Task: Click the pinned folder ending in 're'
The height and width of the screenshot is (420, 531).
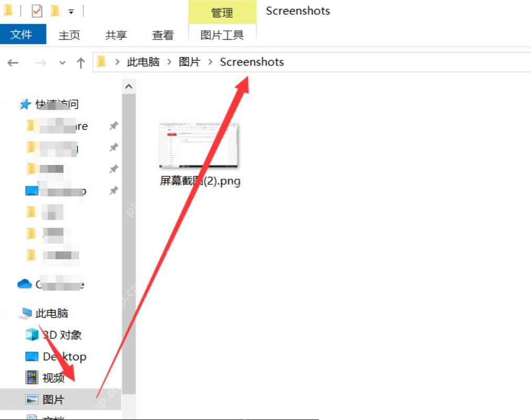Action: pos(57,126)
